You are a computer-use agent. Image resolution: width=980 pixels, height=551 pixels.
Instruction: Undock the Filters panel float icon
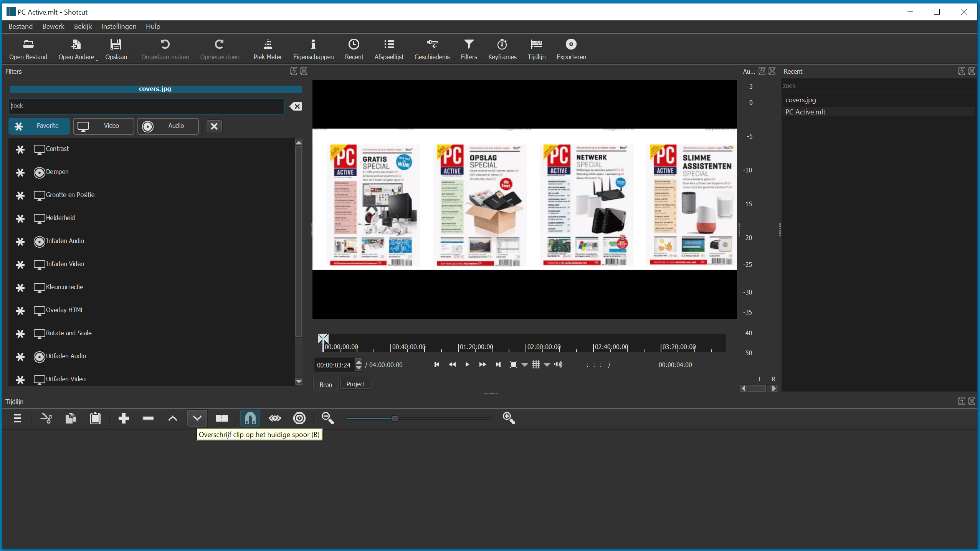293,71
